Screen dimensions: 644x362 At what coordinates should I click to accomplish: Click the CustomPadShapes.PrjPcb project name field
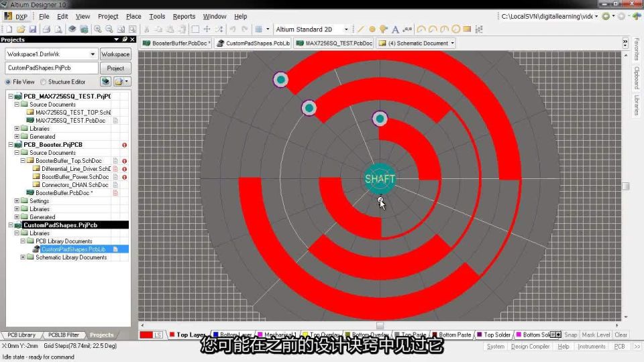click(x=52, y=68)
